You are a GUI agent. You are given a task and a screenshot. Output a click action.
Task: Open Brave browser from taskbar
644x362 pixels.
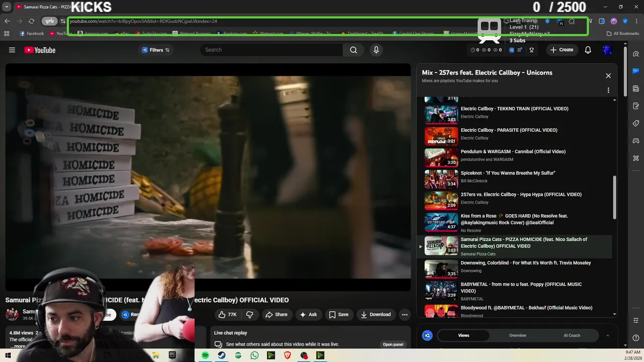click(x=287, y=355)
